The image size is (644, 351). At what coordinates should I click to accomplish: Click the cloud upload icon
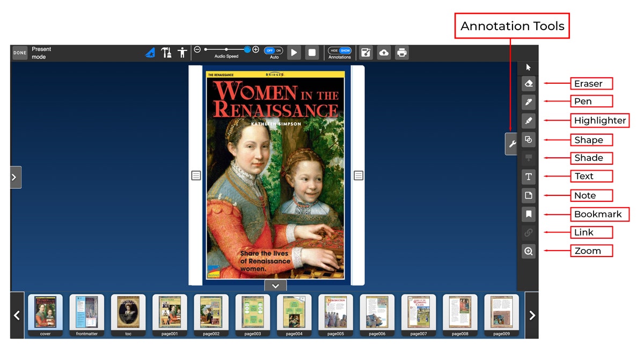[x=384, y=53]
